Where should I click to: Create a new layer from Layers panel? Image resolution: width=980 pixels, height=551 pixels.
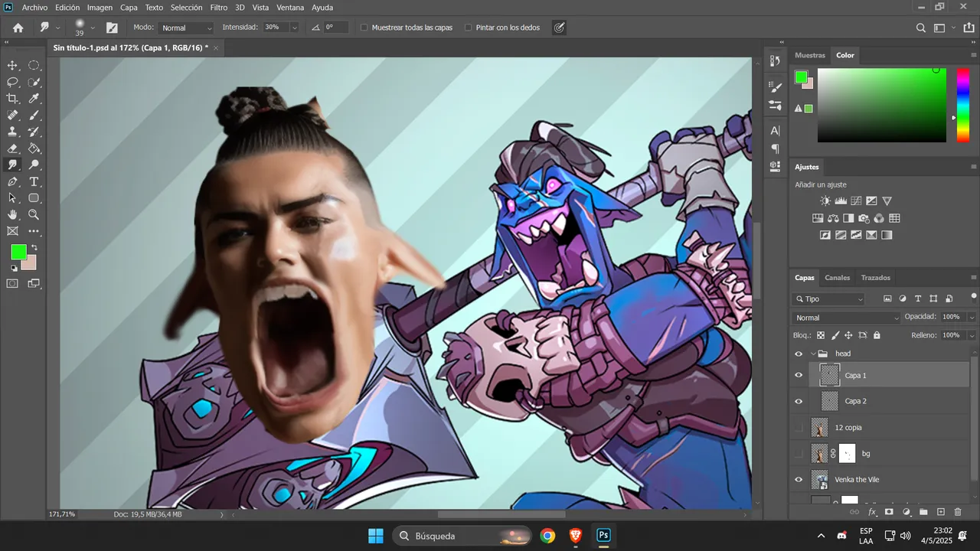coord(941,512)
